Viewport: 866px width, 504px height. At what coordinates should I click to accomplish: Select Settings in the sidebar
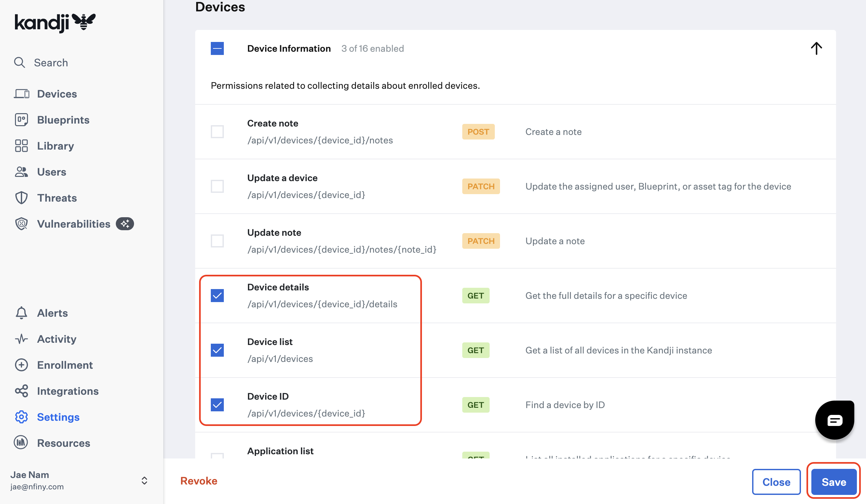pos(58,417)
